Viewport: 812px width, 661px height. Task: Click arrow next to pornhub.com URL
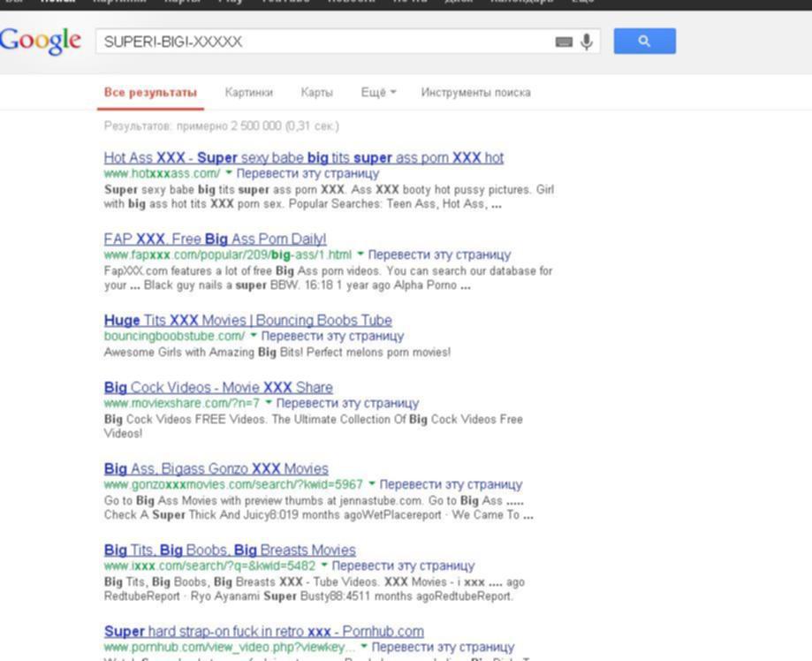[x=364, y=647]
